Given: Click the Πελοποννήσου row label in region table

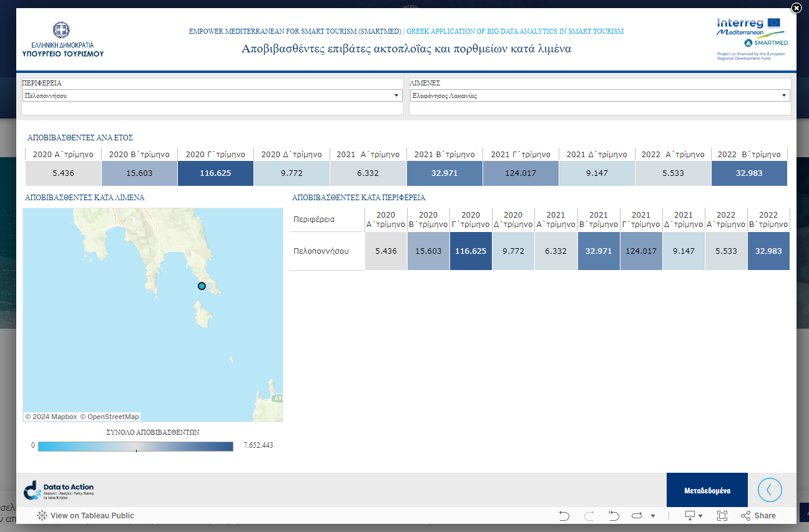Looking at the screenshot, I should coord(327,251).
